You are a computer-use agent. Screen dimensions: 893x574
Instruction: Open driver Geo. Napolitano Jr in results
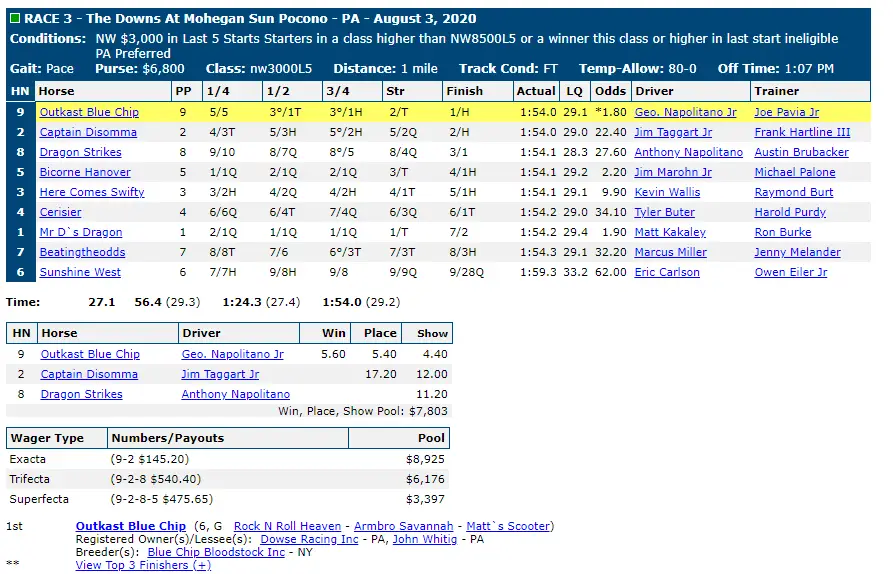click(x=685, y=112)
